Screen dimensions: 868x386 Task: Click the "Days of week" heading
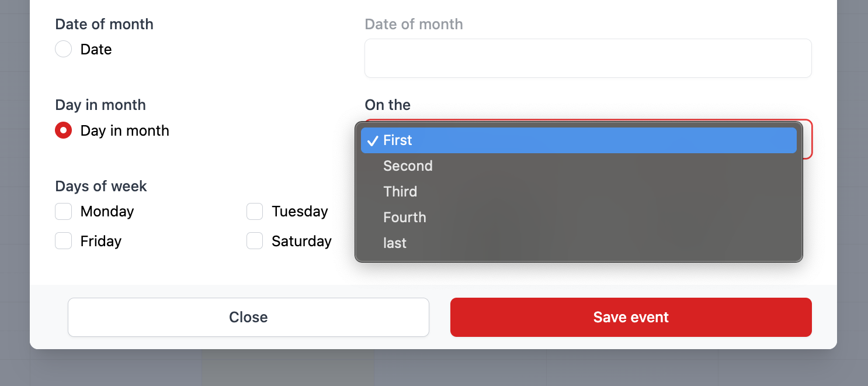[x=101, y=186]
